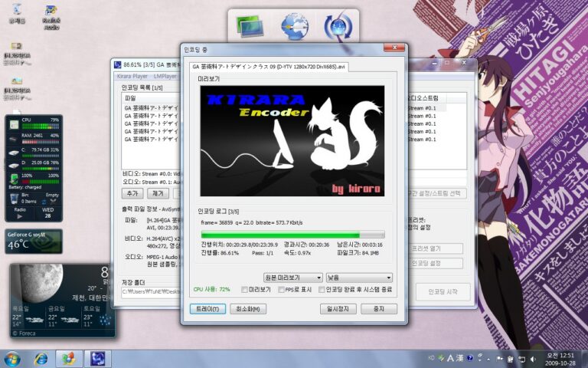The width and height of the screenshot is (588, 368).
Task: Open the 낮음 priority dropdown
Action: click(359, 278)
